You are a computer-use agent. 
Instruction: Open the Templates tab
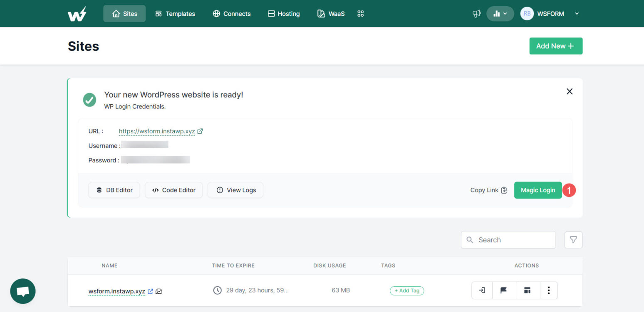tap(175, 14)
